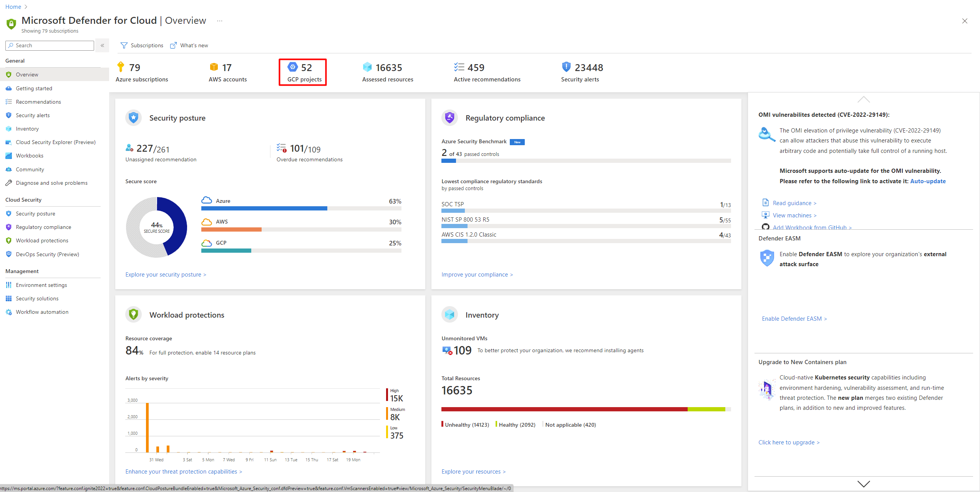This screenshot has width=980, height=492.
Task: Collapse the OMI vulnerabilities notification panel
Action: [x=863, y=99]
